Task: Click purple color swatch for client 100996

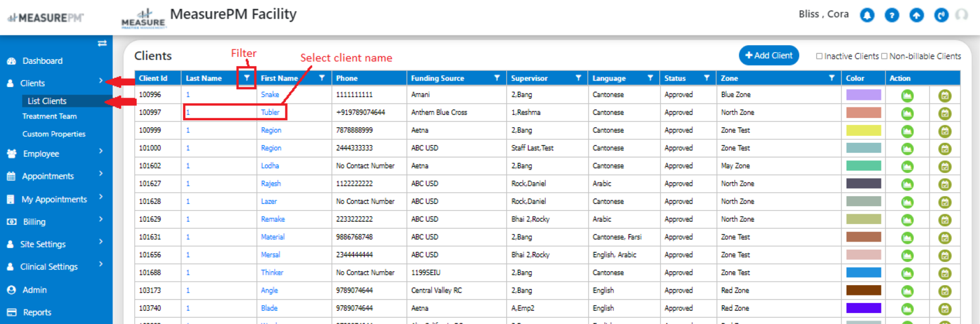Action: (x=863, y=95)
